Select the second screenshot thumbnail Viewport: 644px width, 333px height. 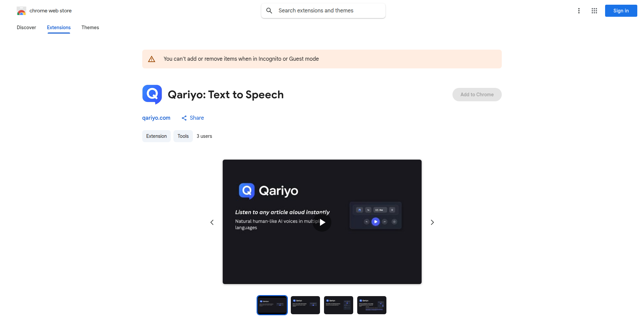pyautogui.click(x=305, y=305)
